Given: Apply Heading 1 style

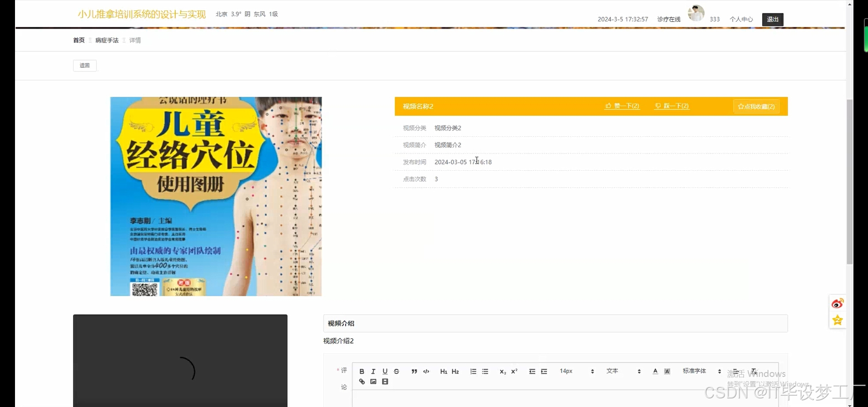Looking at the screenshot, I should [x=444, y=372].
